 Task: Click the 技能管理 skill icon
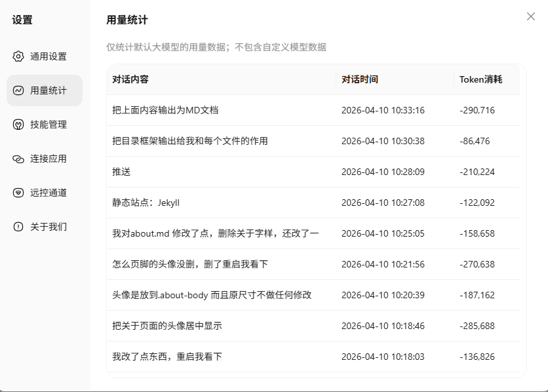tap(18, 125)
